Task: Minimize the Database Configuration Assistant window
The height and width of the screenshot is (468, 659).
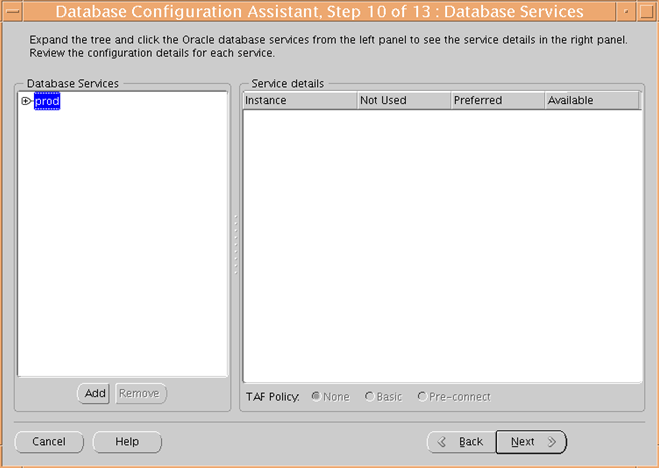Action: coord(626,11)
